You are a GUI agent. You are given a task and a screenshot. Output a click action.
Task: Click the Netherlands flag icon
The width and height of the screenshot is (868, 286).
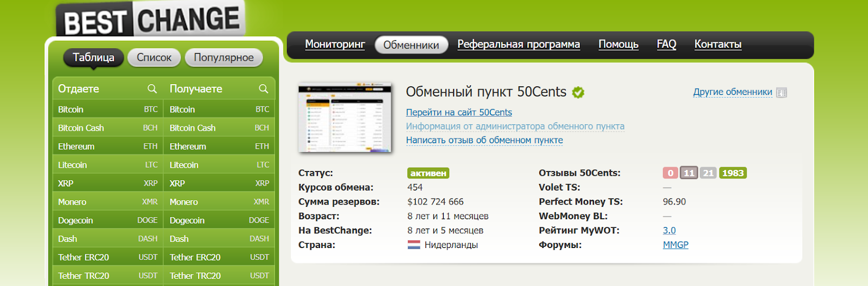414,245
